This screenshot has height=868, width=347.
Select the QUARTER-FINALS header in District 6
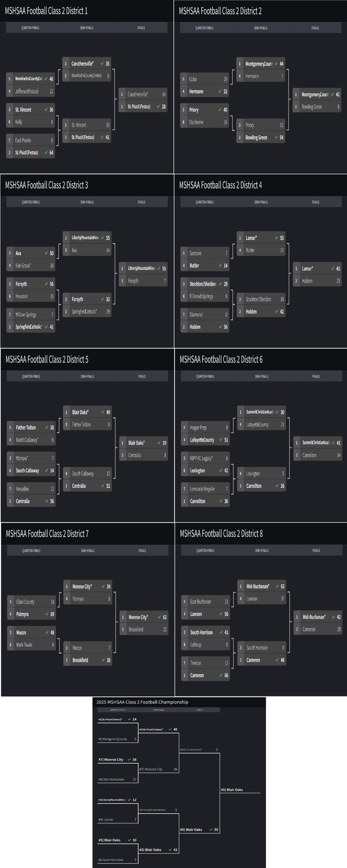tap(205, 376)
